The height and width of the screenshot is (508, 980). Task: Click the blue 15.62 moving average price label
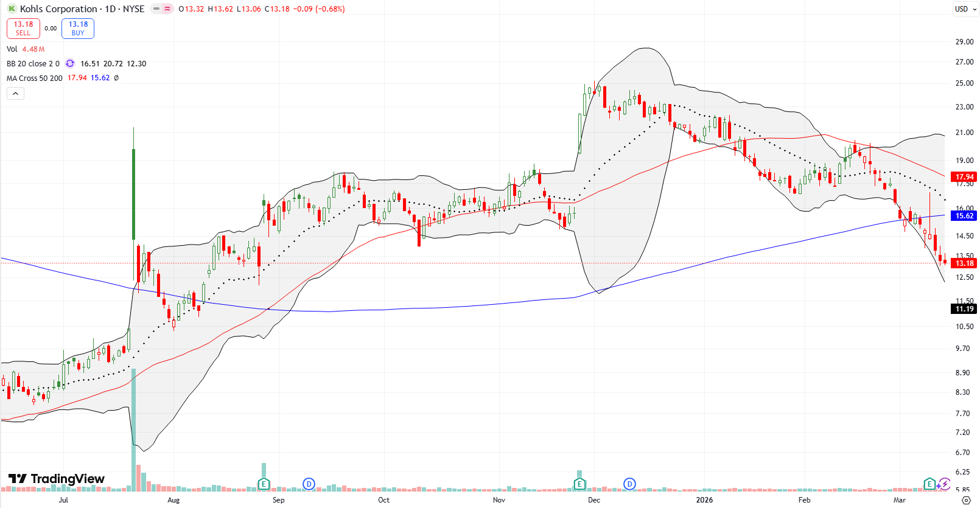[x=964, y=216]
